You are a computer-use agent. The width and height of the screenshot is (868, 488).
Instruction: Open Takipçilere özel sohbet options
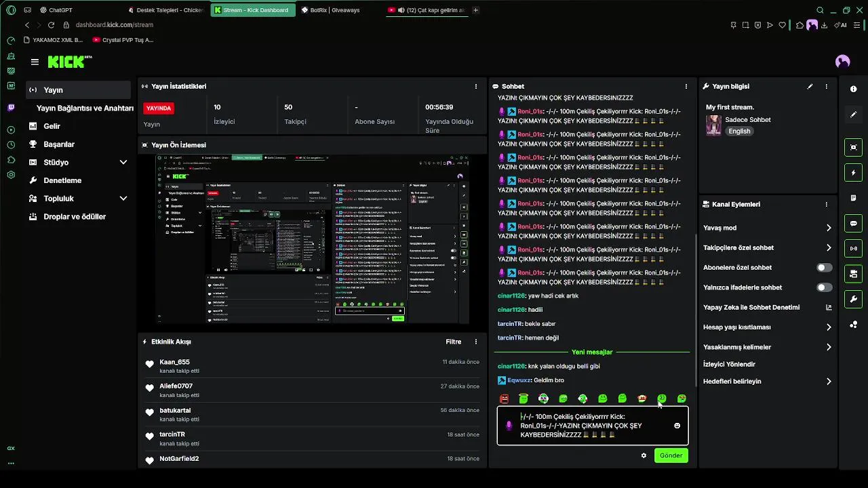click(767, 248)
